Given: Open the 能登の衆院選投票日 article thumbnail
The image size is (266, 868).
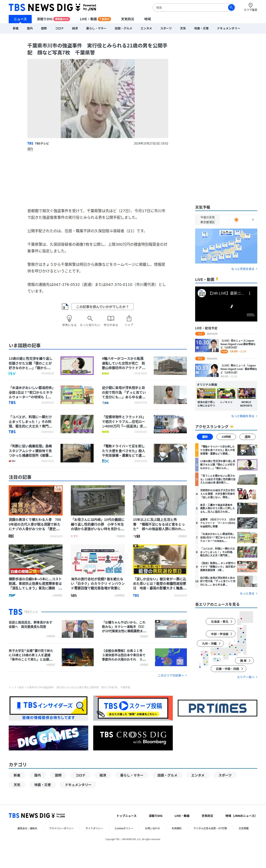Looking at the screenshot, I should (x=160, y=559).
